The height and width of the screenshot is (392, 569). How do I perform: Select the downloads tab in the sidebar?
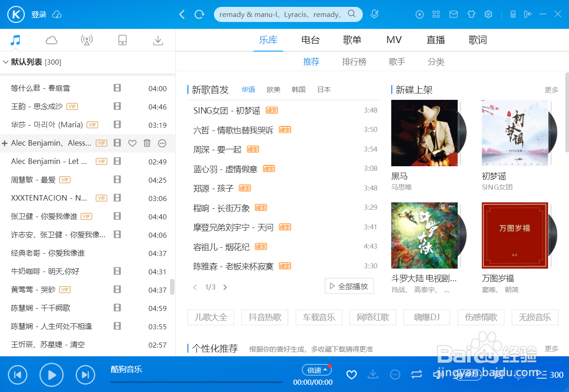[158, 40]
